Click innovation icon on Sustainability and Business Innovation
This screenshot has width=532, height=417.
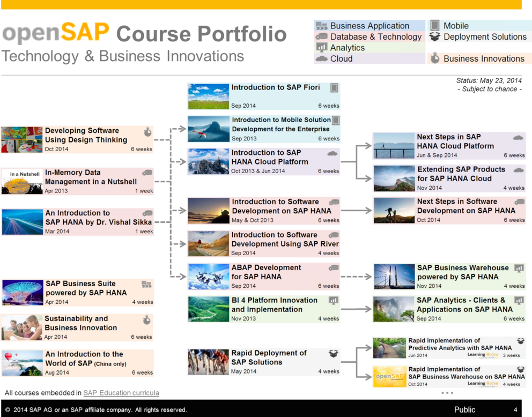(x=146, y=319)
